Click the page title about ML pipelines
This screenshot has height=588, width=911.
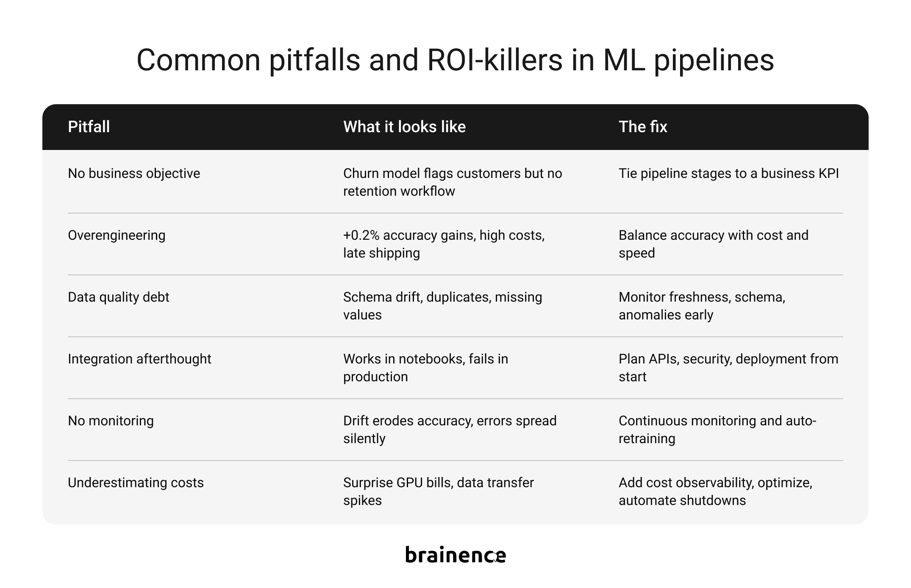point(455,60)
